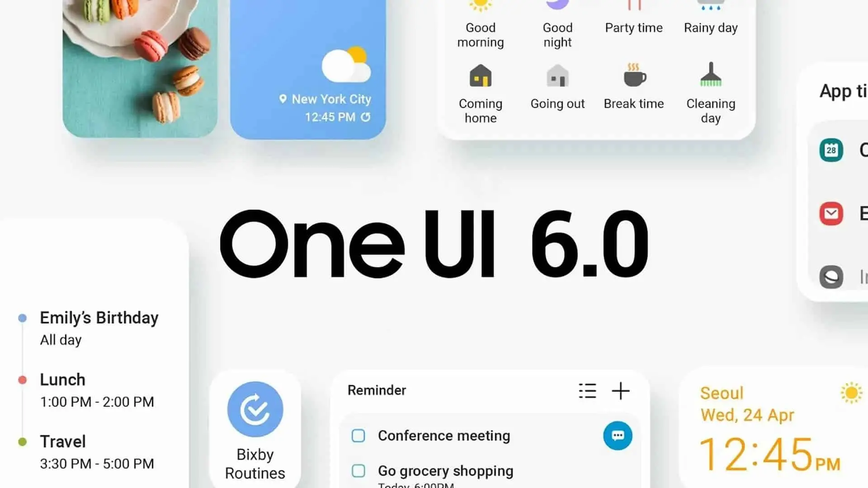Toggle Conference meeting reminder checkbox
The height and width of the screenshot is (488, 868).
[359, 435]
